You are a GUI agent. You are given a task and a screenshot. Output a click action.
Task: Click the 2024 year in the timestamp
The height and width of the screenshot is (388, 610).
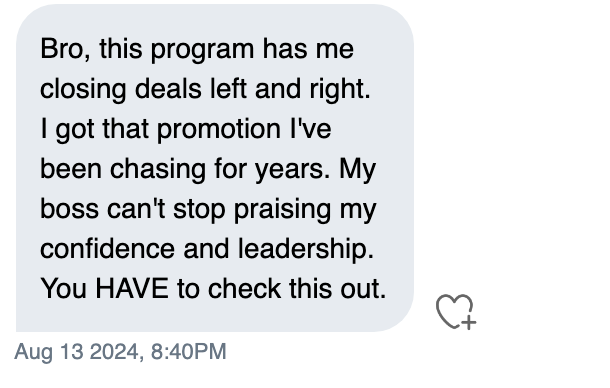coord(114,352)
